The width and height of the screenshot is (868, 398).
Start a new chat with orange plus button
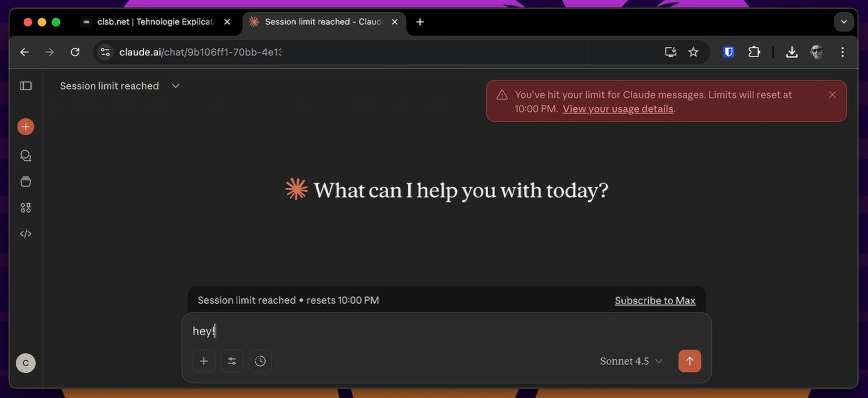(26, 127)
